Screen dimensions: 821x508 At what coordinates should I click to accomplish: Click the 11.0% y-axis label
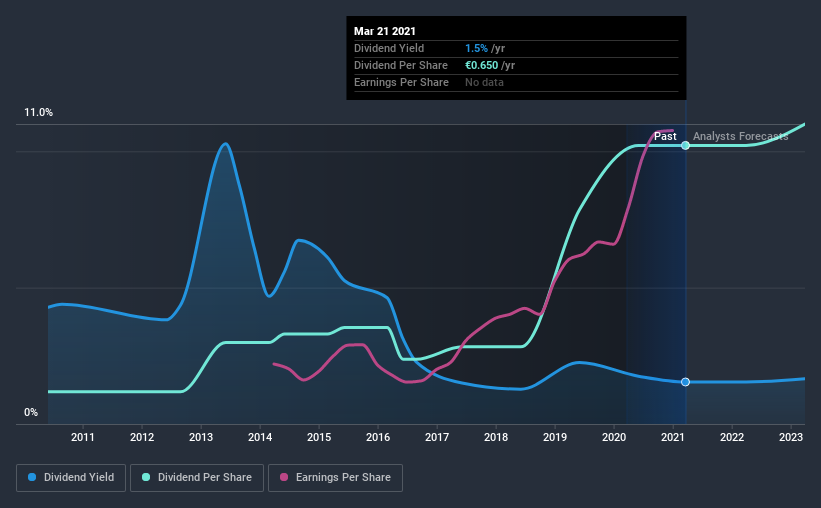(39, 112)
